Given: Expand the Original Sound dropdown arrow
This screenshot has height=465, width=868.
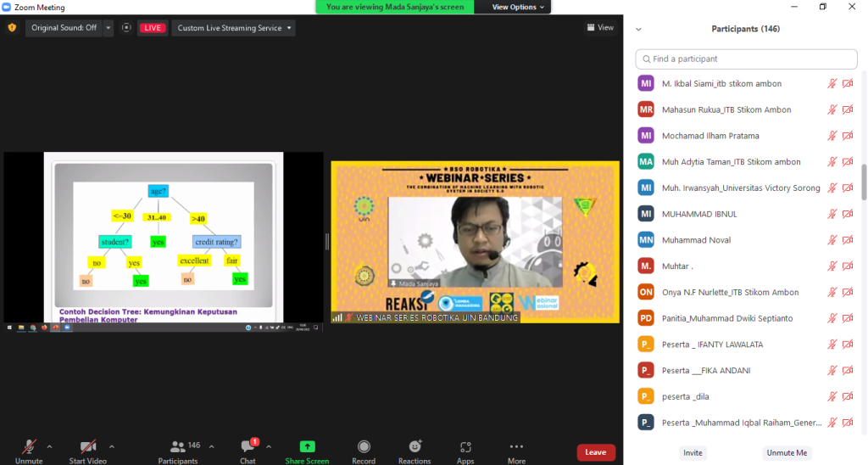Looking at the screenshot, I should pos(108,28).
